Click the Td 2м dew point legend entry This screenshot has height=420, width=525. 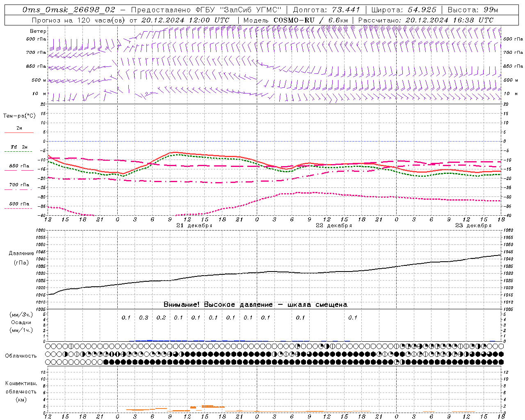(19, 147)
